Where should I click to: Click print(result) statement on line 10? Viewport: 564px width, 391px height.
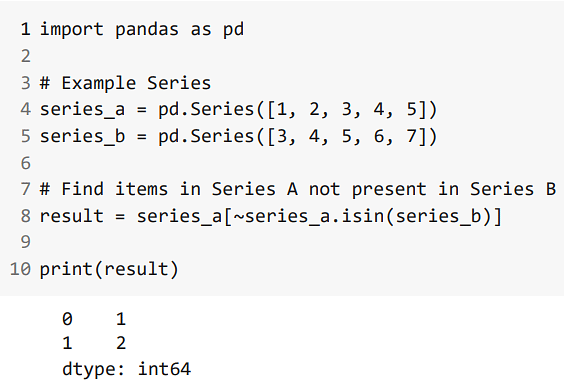(109, 270)
